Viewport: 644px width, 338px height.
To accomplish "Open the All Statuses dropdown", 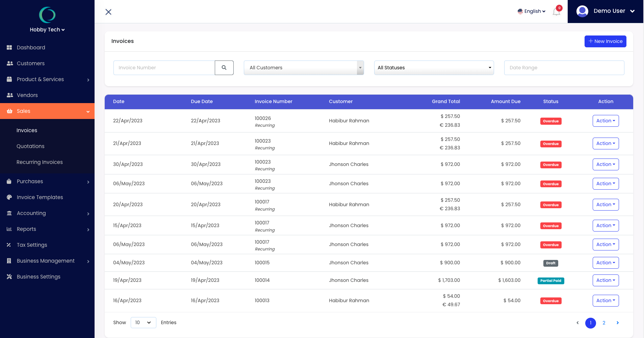I will coord(434,68).
